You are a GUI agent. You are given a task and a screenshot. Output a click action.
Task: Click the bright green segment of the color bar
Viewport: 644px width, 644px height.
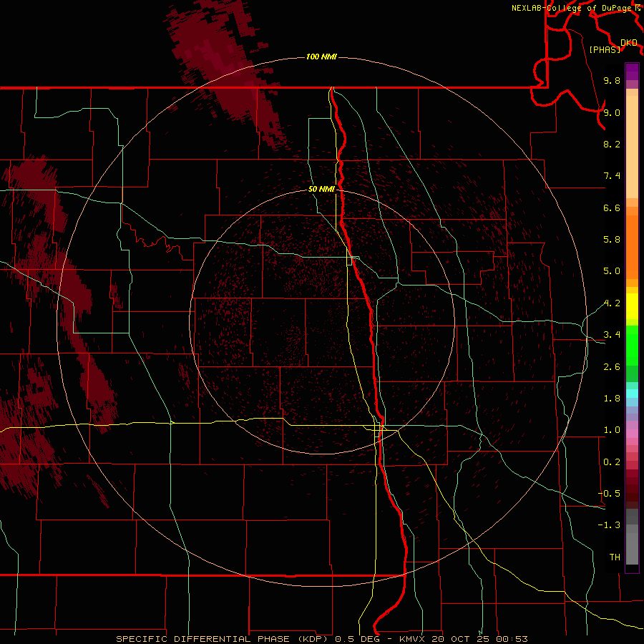click(x=632, y=346)
